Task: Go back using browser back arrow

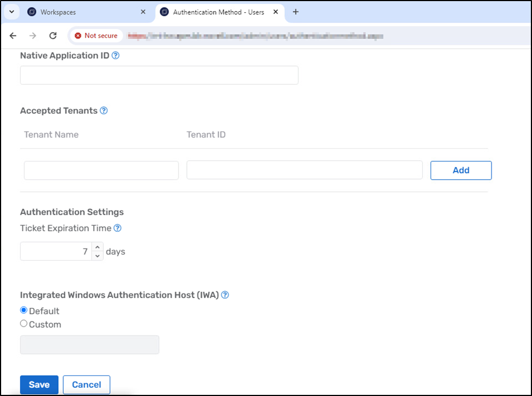Action: (x=13, y=35)
